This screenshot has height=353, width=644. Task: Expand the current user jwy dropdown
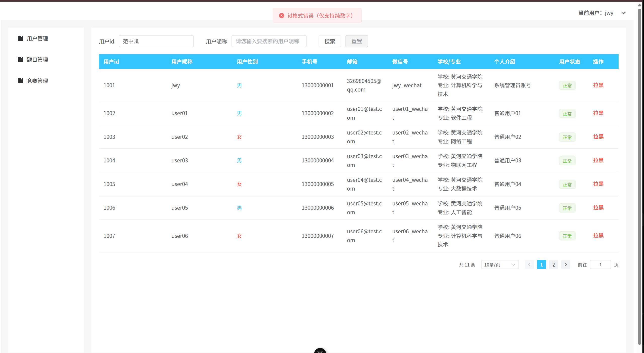(623, 13)
